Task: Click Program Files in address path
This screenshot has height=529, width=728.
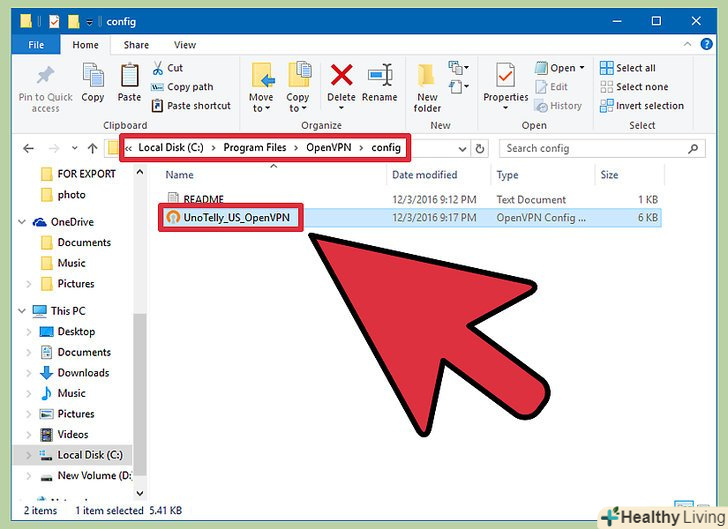Action: [x=255, y=148]
